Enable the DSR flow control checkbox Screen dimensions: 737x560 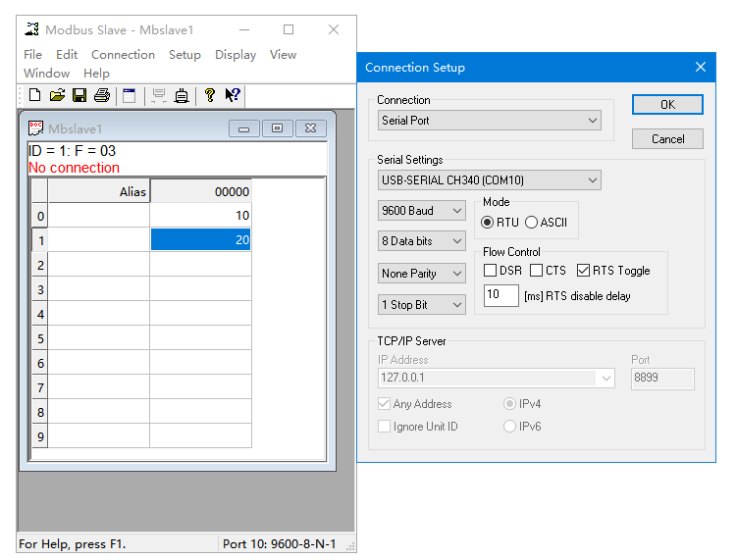click(491, 271)
